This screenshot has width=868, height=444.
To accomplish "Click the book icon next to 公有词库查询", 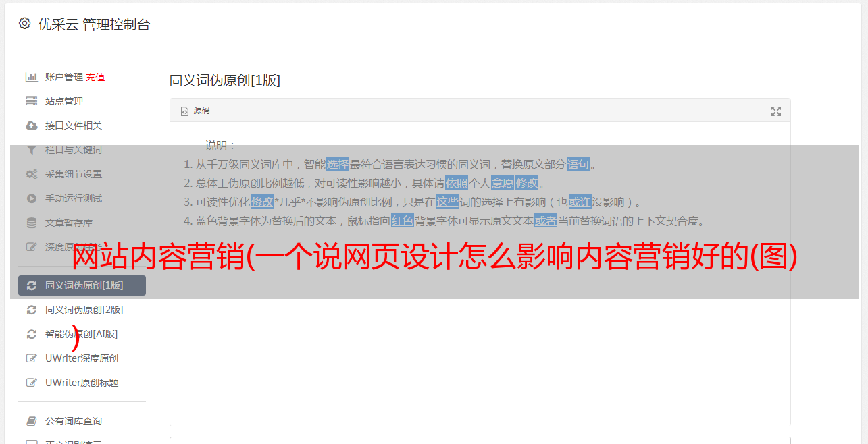I will tap(31, 421).
